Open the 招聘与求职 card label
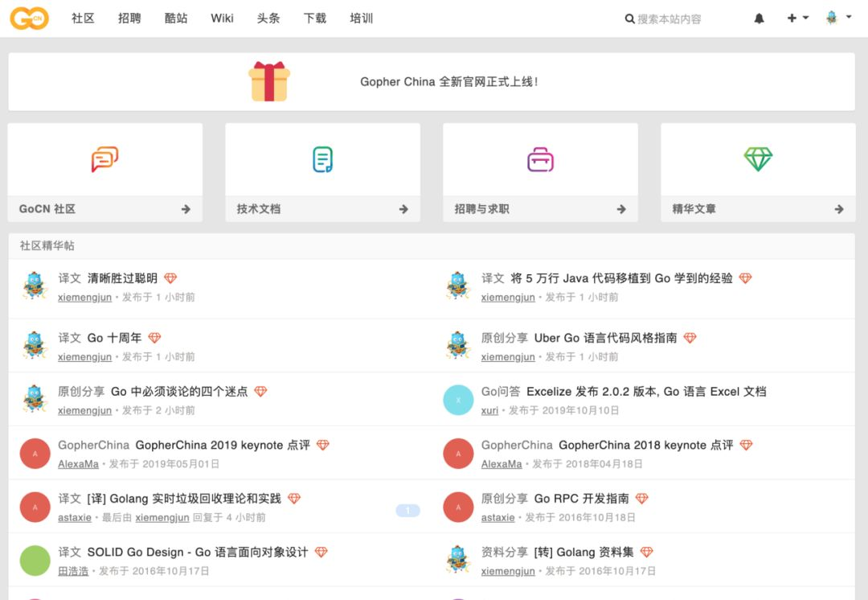The height and width of the screenshot is (600, 868). 481,209
